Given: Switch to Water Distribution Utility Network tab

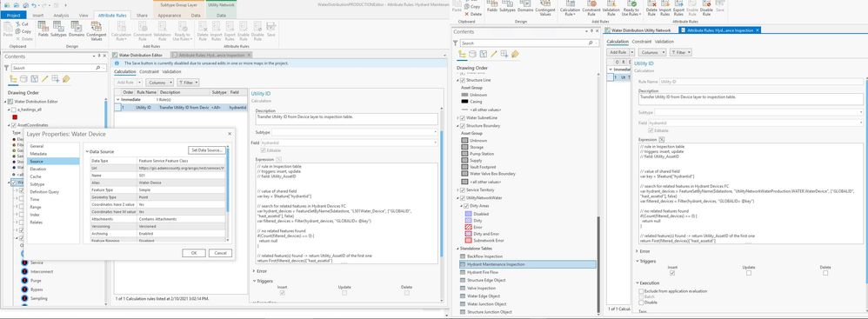Looking at the screenshot, I should pos(641,30).
